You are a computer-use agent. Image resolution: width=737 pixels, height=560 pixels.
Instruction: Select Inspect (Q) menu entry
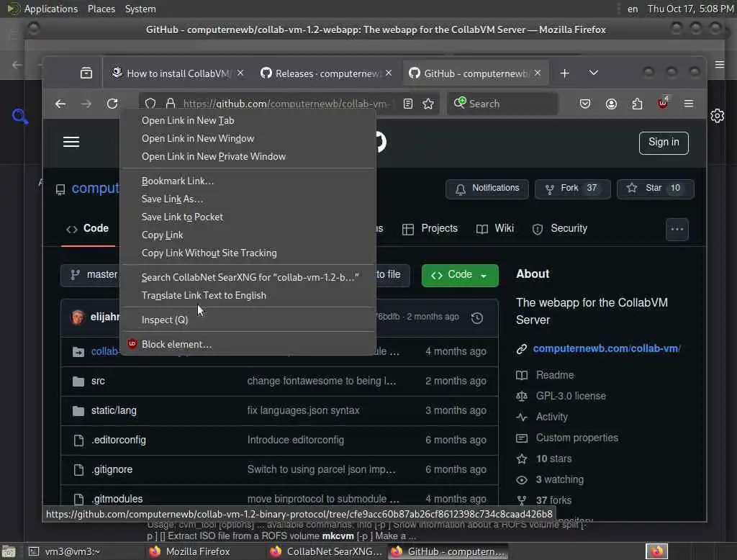point(248,320)
